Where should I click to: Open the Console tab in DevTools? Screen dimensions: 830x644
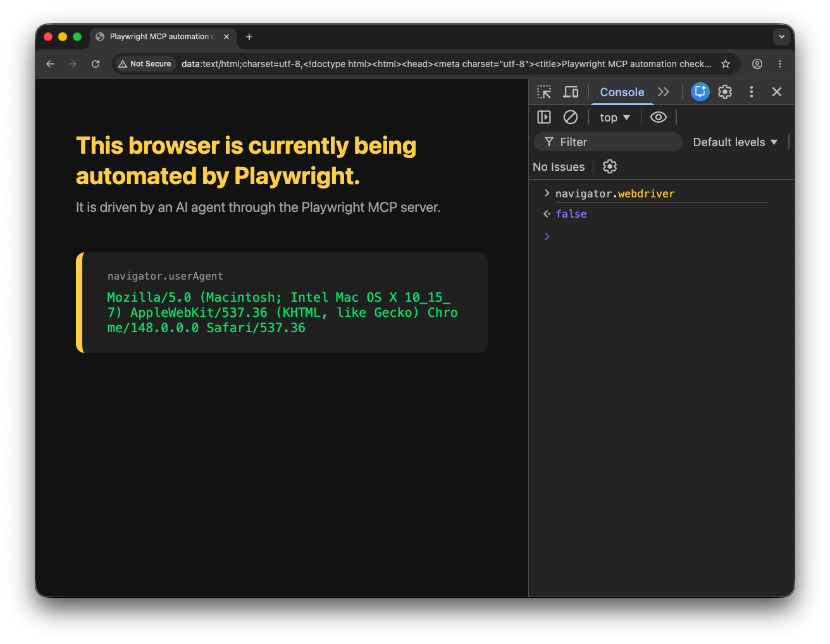click(622, 92)
